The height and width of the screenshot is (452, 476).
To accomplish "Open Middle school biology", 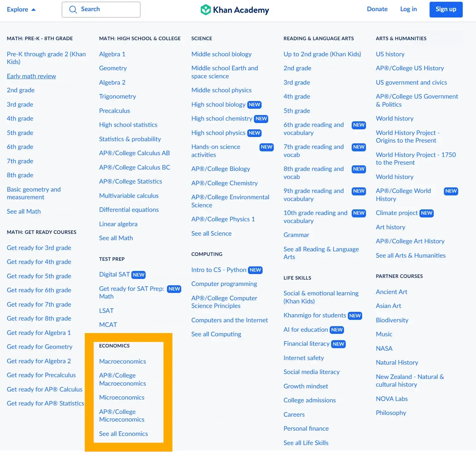I will click(x=221, y=54).
